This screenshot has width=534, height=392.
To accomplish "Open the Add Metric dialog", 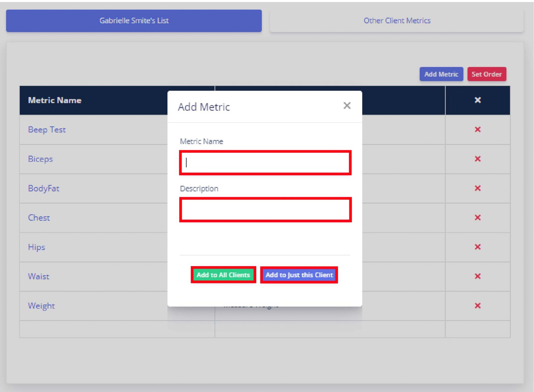I will [x=441, y=74].
